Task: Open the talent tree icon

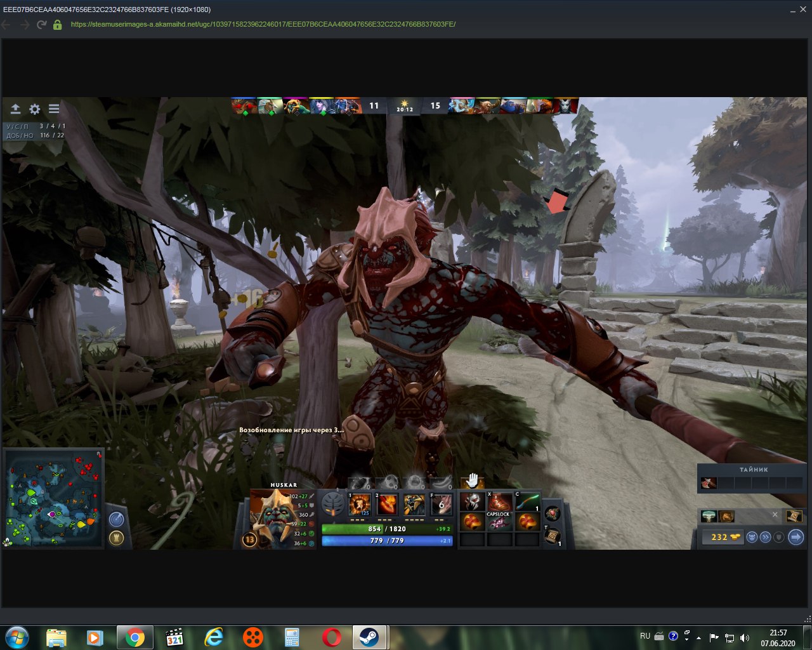Action: [332, 505]
